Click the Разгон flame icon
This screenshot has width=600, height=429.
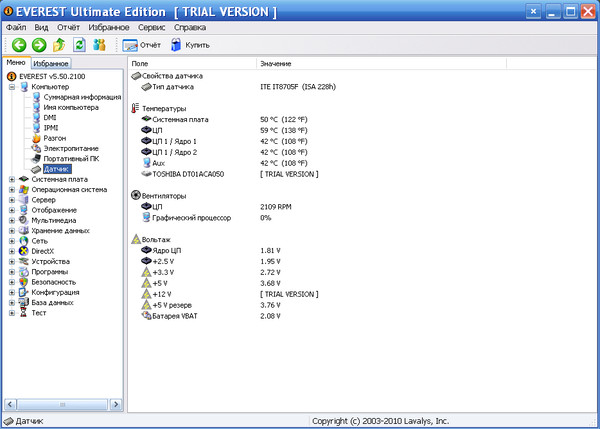[x=36, y=138]
